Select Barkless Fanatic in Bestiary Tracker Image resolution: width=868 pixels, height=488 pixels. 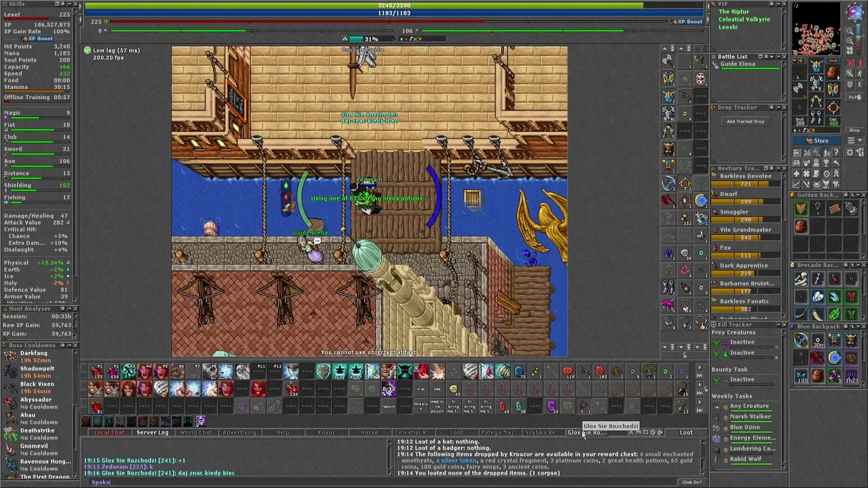(x=746, y=305)
